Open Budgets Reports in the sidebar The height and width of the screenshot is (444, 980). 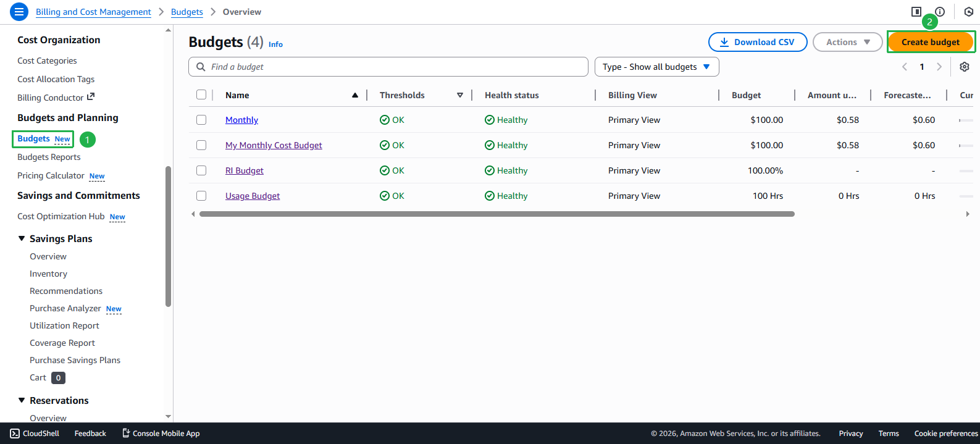49,157
